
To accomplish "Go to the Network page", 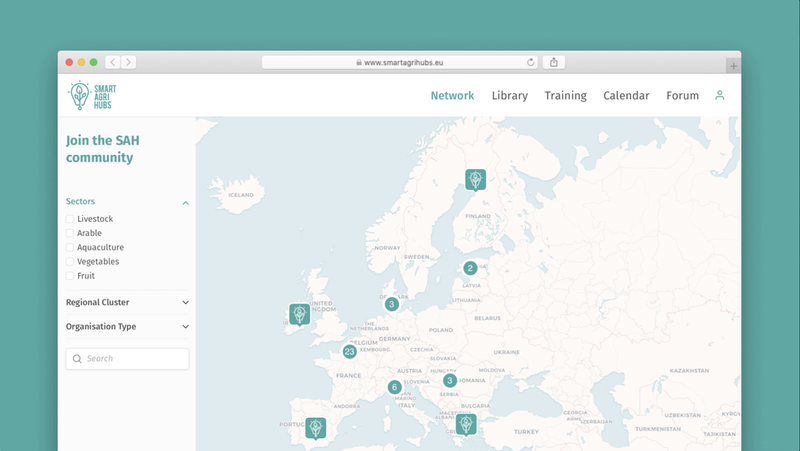I will tap(452, 95).
